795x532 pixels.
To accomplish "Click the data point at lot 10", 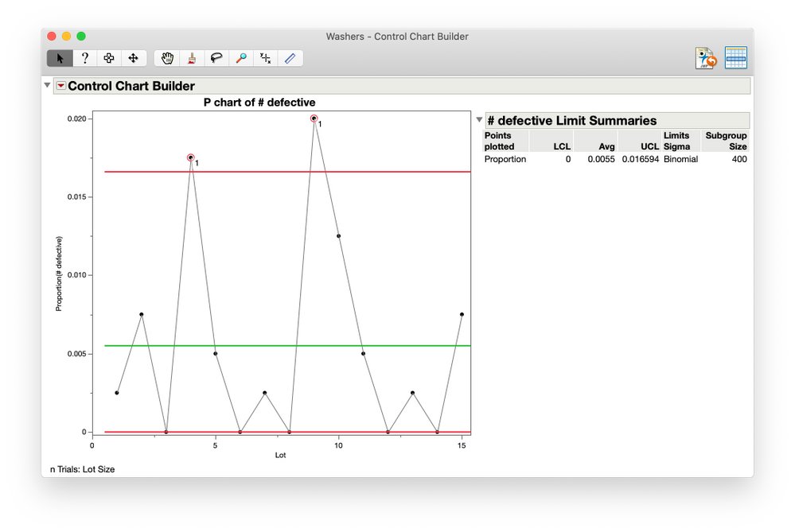I will click(x=339, y=236).
